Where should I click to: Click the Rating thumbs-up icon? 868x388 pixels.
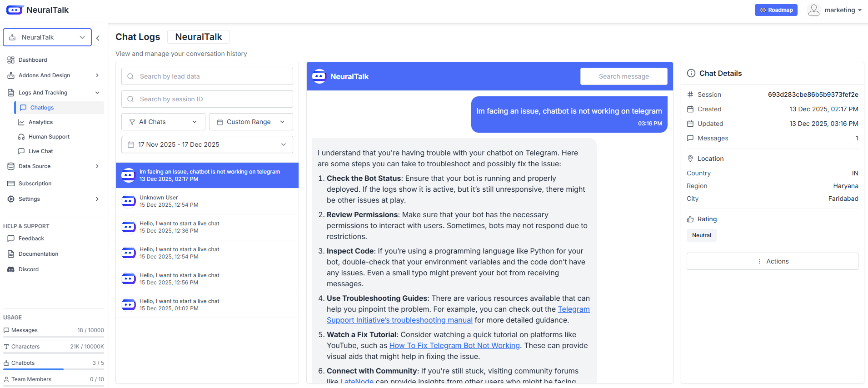pos(690,219)
